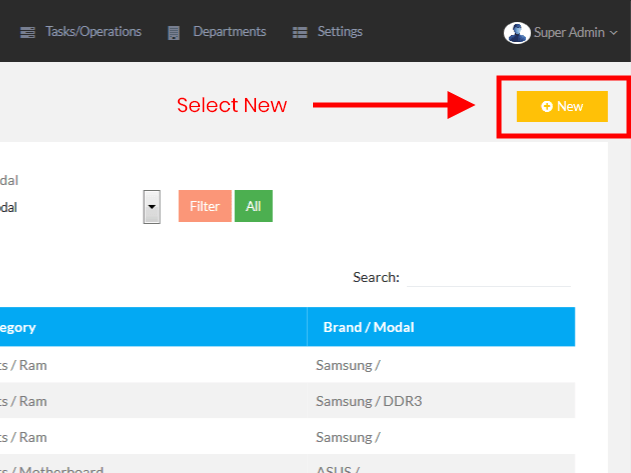Open the Tasks/Operations menu
This screenshot has width=631, height=473.
click(x=93, y=32)
